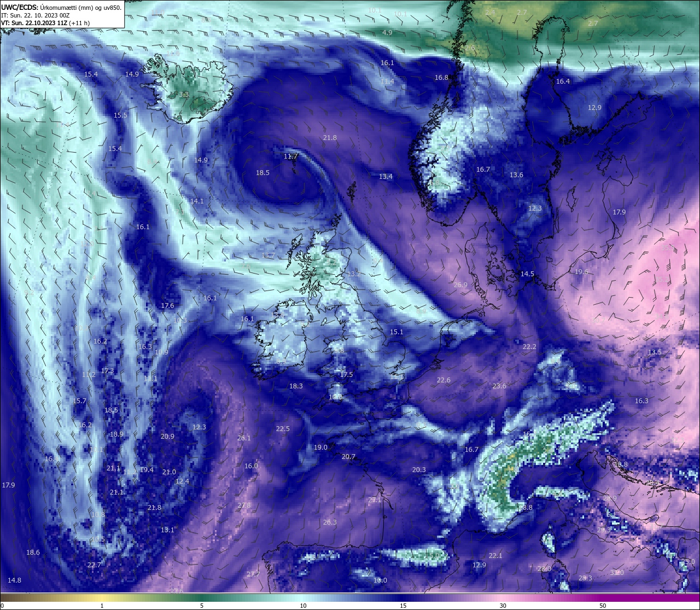Click the colour scale label 15
Screen dimensions: 700x610
point(402,606)
